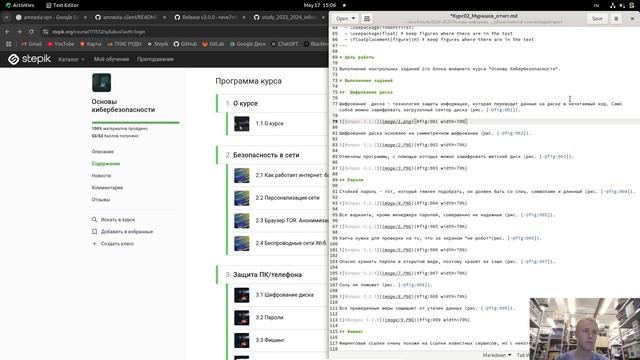Click the plus icon 'Создать класс'

click(x=94, y=244)
